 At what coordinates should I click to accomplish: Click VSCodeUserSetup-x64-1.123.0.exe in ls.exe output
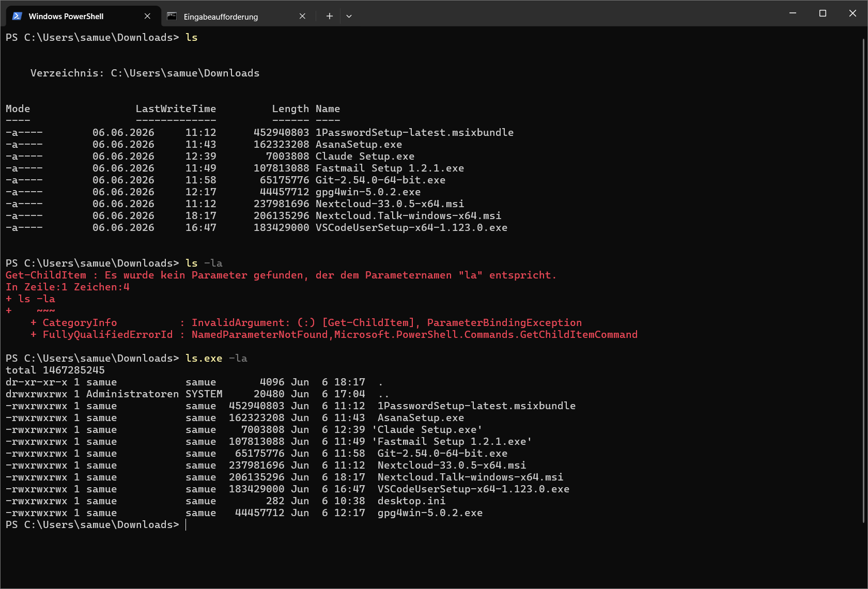point(473,489)
